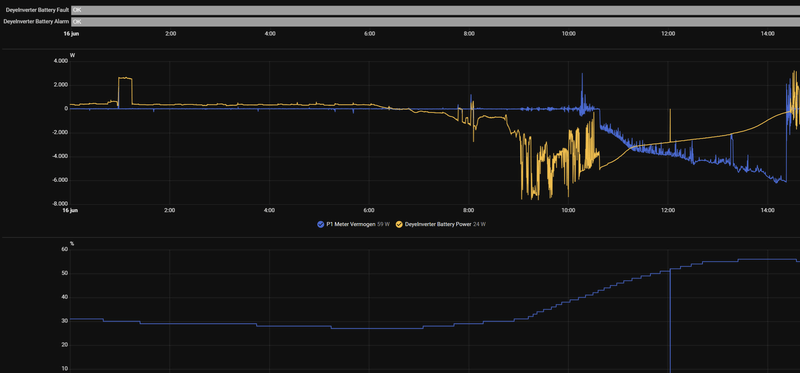This screenshot has width=800, height=373.
Task: Select the DeyeInverter Battery Alarm label
Action: pyautogui.click(x=36, y=22)
